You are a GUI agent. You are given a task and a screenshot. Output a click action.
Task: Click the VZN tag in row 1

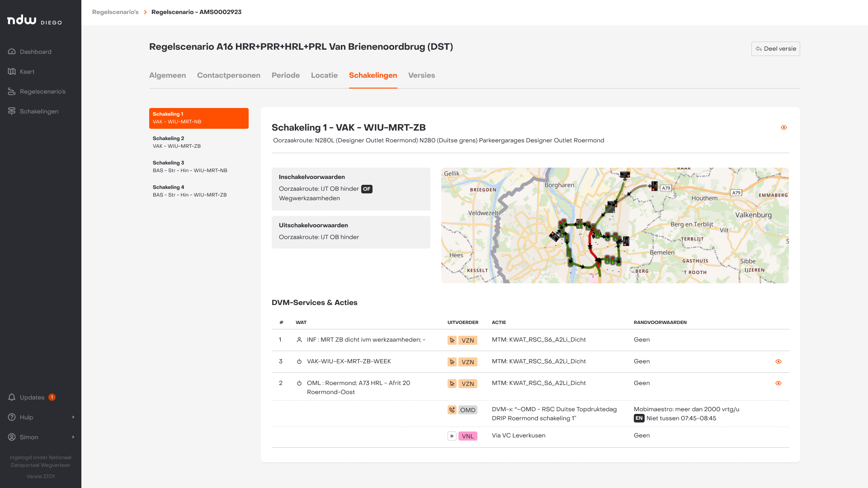468,340
